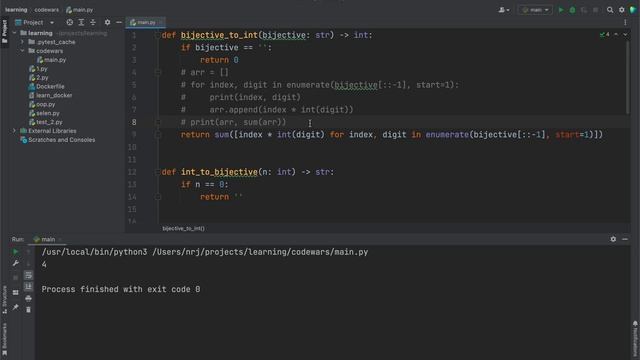Screen dimensions: 640x360
Task: Select 1.py in project tree
Action: pyautogui.click(x=38, y=69)
